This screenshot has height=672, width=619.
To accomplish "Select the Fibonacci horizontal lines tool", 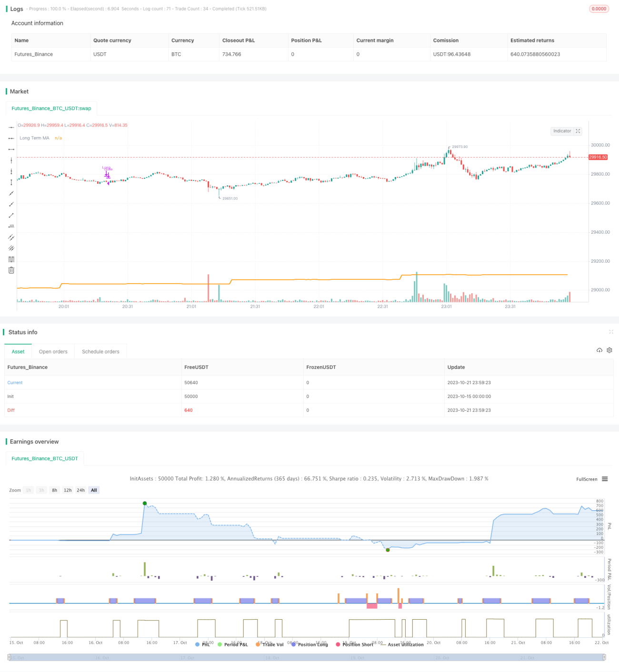I will tap(11, 259).
